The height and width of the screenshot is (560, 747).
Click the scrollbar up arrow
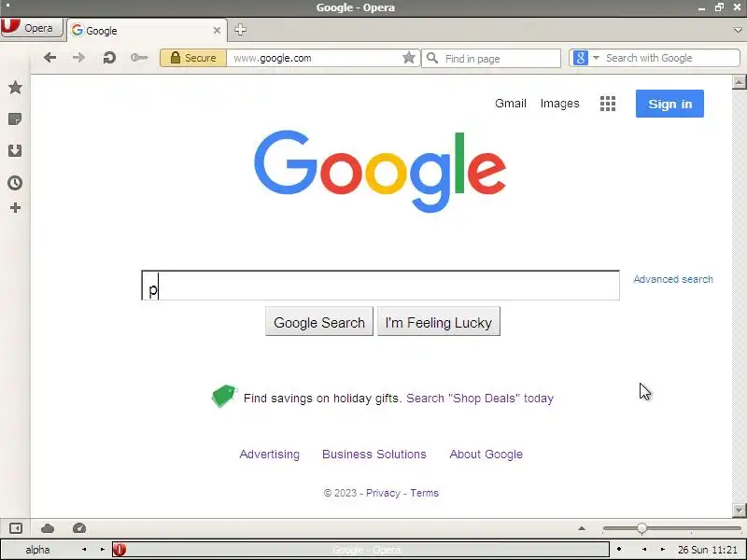pyautogui.click(x=739, y=82)
